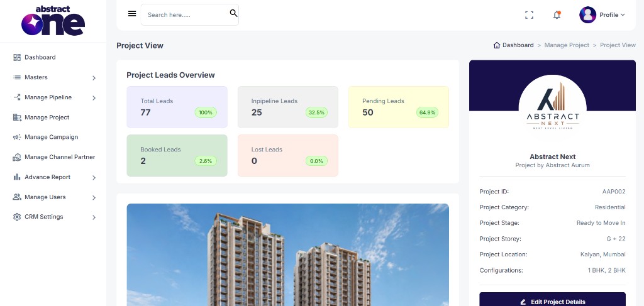Screen dimensions: 644x306
Task: Select the Manage Users menu label
Action: [x=45, y=197]
